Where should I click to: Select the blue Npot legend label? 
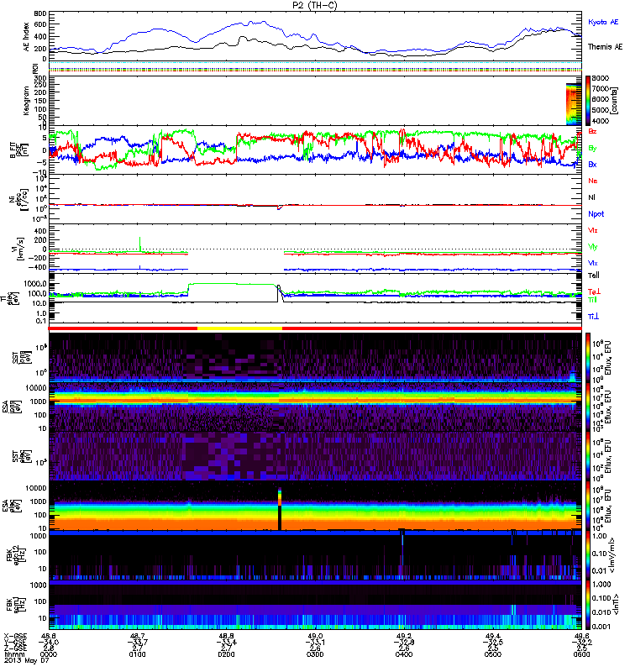[596, 214]
